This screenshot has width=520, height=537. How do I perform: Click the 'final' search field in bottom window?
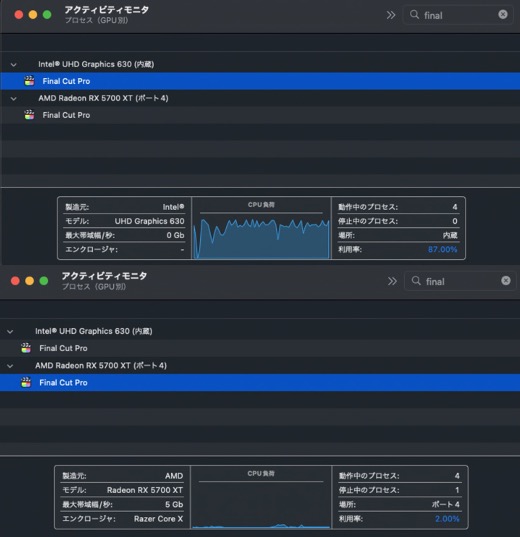pos(460,281)
